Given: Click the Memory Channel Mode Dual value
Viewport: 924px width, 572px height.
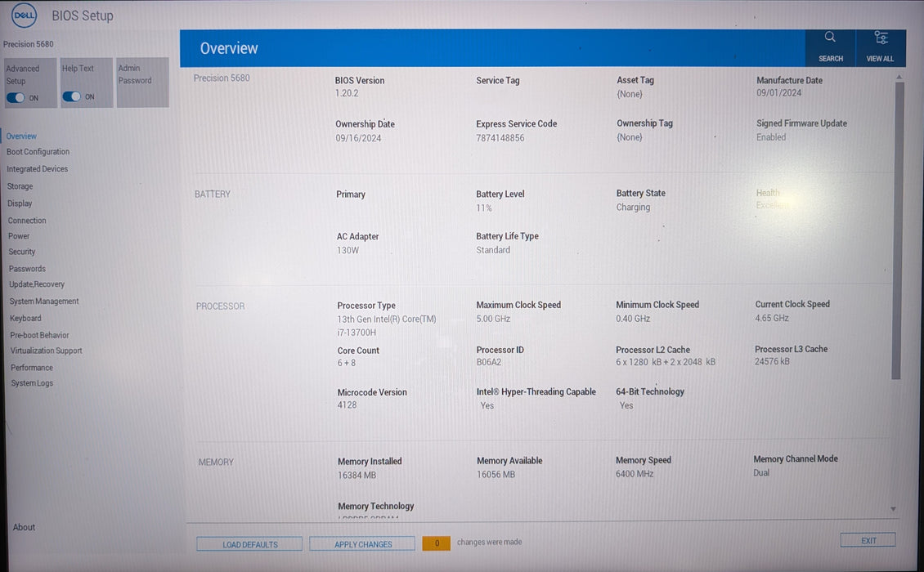Looking at the screenshot, I should click(761, 473).
